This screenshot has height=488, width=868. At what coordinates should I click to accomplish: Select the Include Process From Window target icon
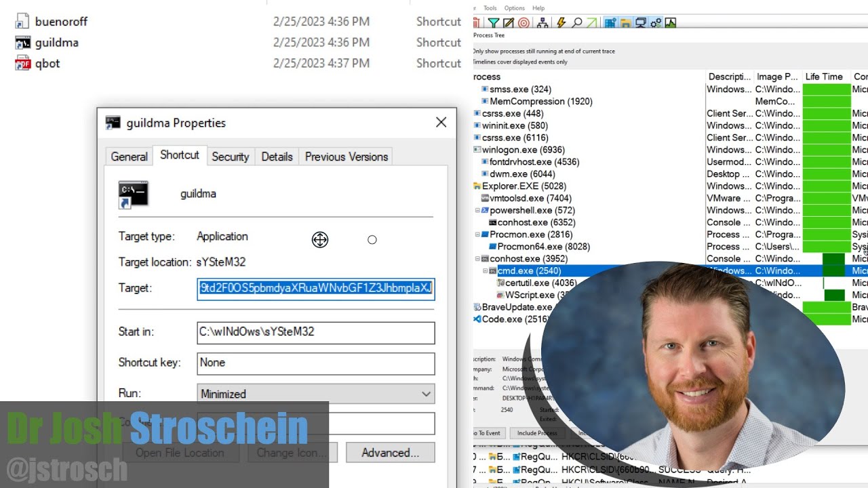coord(524,23)
